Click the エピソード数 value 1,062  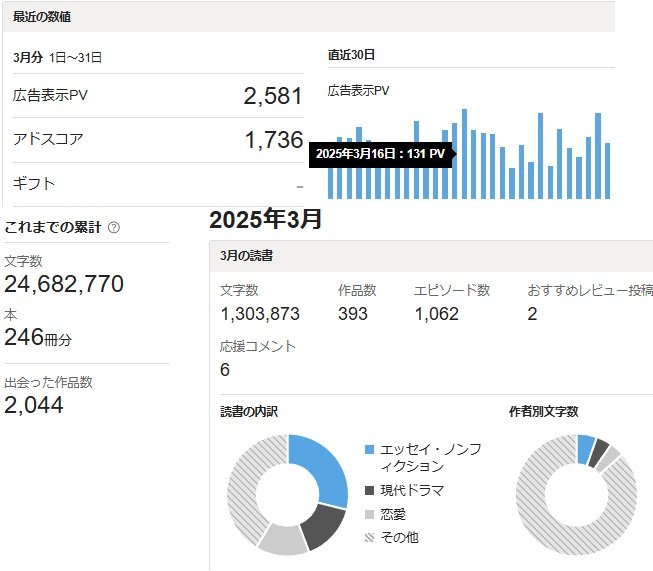tap(436, 314)
